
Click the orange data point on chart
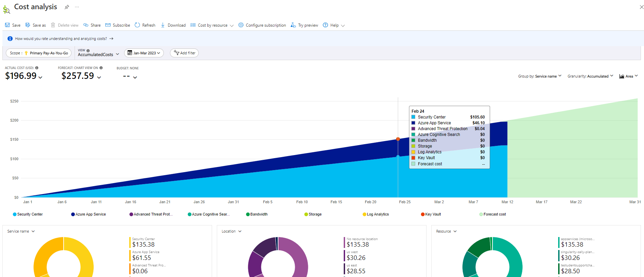[398, 139]
